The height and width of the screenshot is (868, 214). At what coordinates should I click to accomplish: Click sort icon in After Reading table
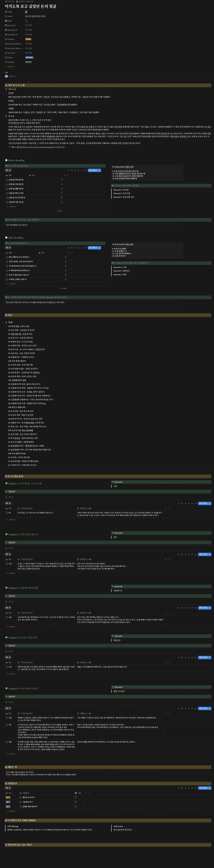[72, 248]
